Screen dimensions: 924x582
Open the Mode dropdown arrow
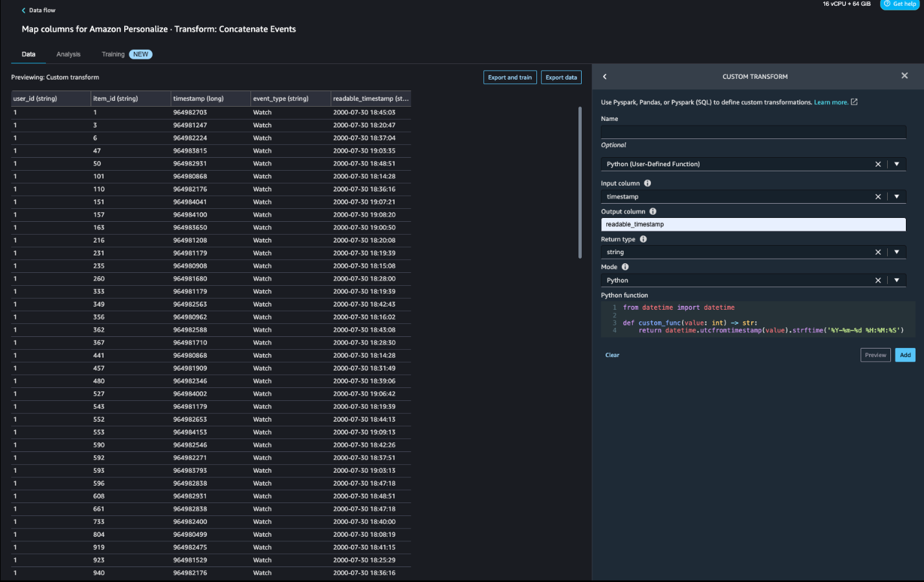tap(897, 280)
